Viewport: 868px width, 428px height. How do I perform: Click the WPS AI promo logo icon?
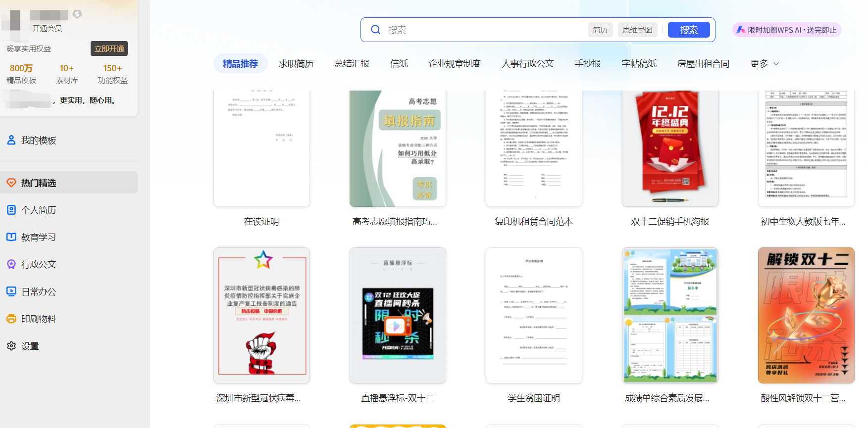741,30
